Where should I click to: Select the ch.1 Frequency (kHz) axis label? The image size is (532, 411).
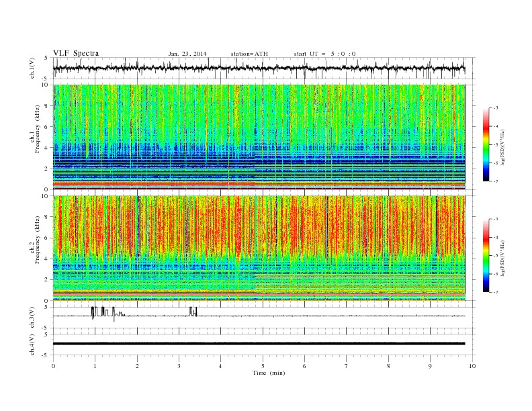[34, 129]
